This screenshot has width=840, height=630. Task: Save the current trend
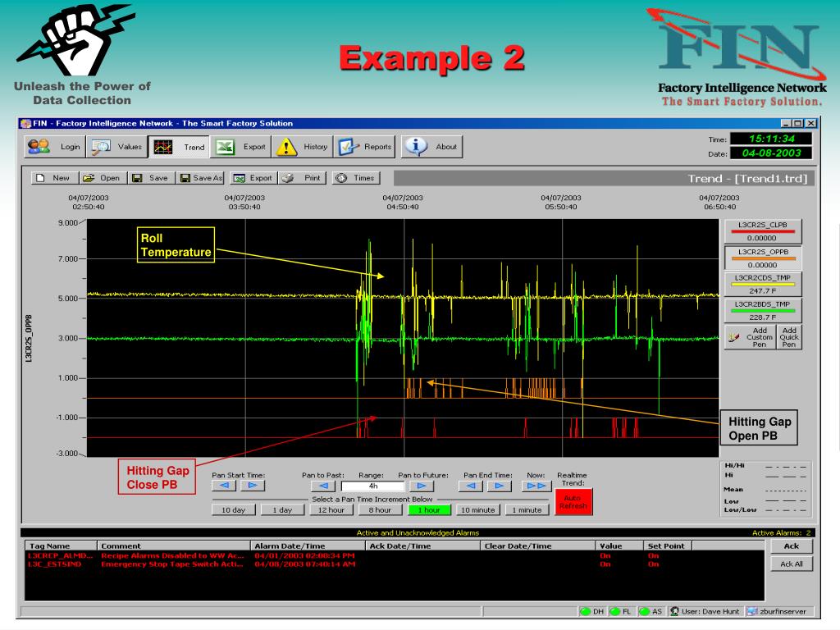[x=151, y=178]
